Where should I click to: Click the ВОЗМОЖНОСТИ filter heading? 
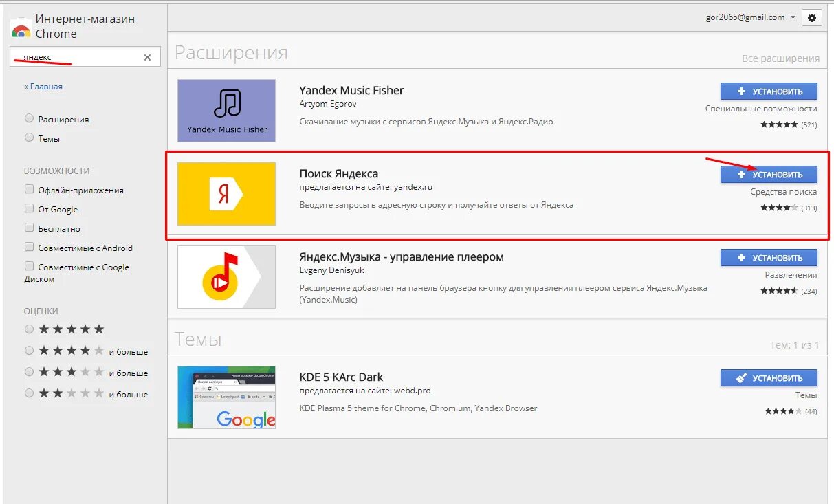[56, 171]
